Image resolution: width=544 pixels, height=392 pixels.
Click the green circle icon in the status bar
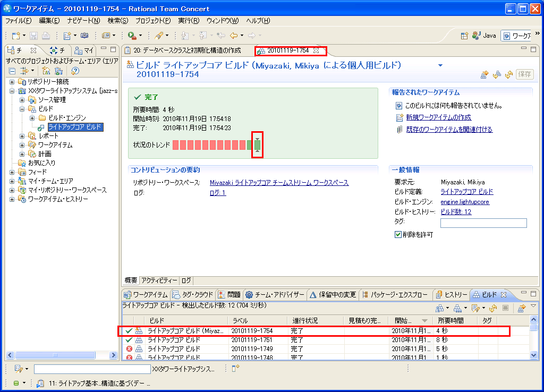(16, 384)
